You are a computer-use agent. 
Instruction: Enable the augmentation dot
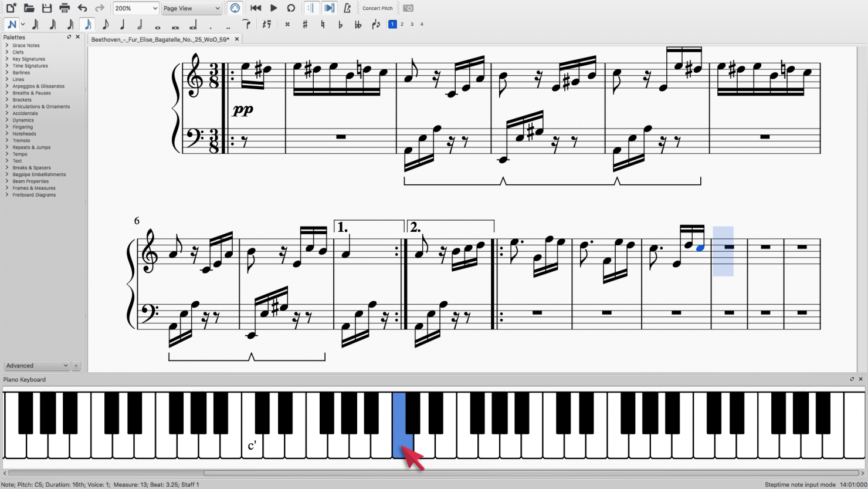(x=210, y=24)
